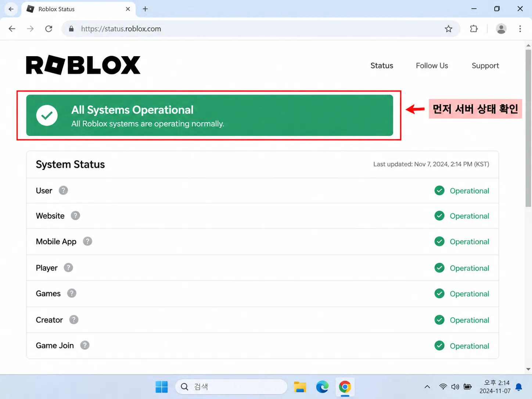The height and width of the screenshot is (399, 532).
Task: Open help icon next to Player
Action: (68, 267)
